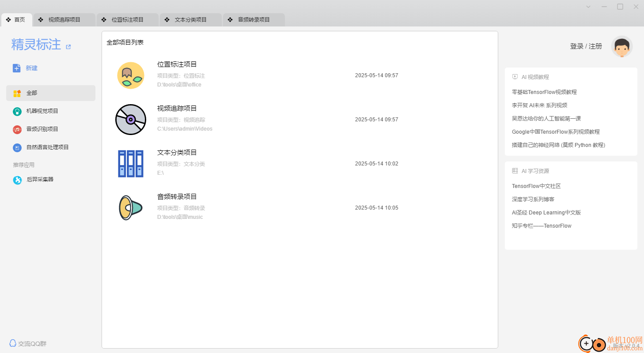Click the blue 自然语言处理项目 icon
644x353 pixels.
tap(17, 147)
